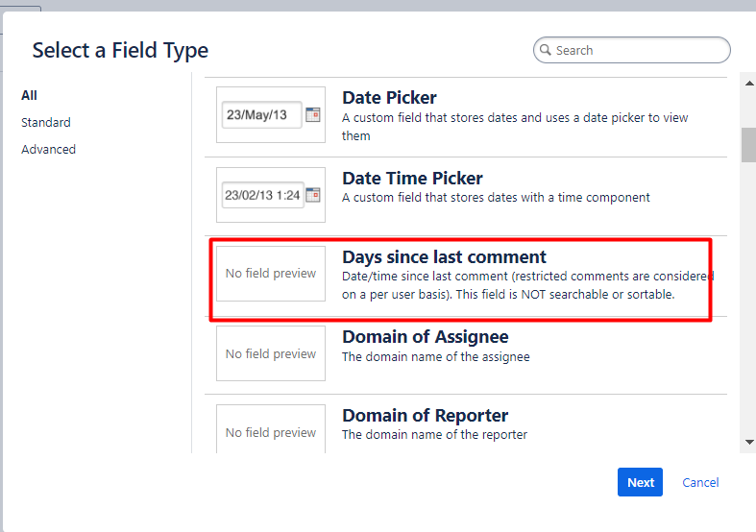756x532 pixels.
Task: Click the 23/02/13 1:24 datetime preview box
Action: [263, 195]
